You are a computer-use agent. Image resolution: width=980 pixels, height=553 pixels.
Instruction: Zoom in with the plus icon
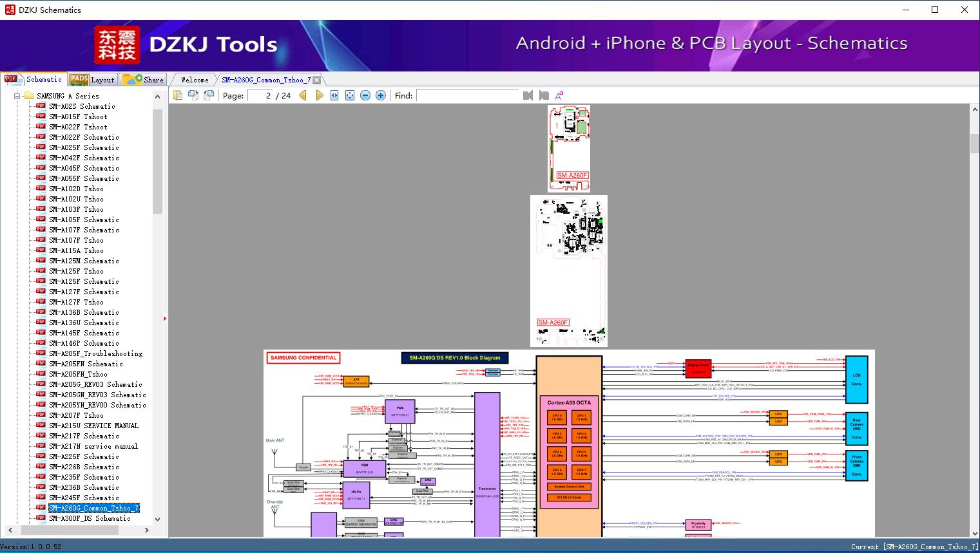click(x=381, y=95)
